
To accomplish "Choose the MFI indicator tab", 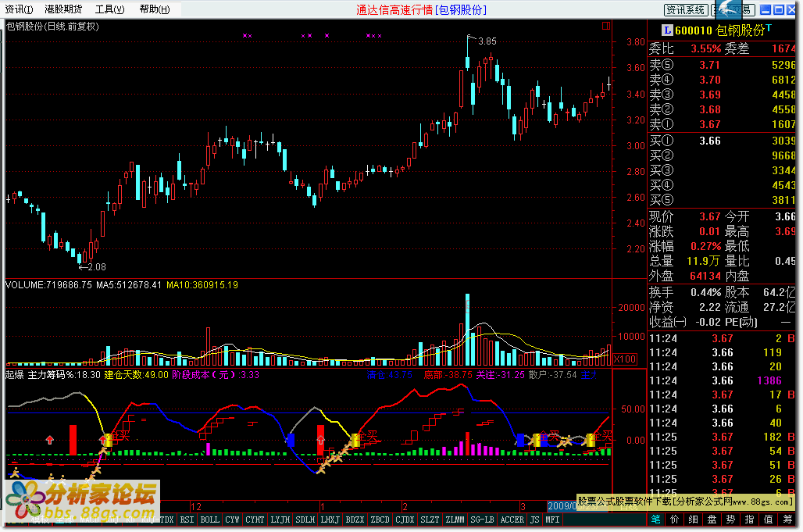I will 552,520.
